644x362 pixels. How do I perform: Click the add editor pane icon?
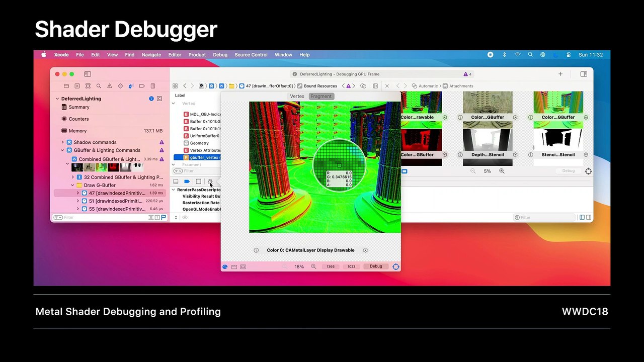click(x=375, y=86)
